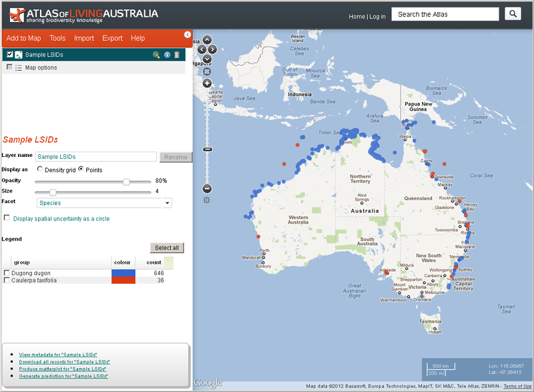Select the Density grid display option

coord(40,170)
